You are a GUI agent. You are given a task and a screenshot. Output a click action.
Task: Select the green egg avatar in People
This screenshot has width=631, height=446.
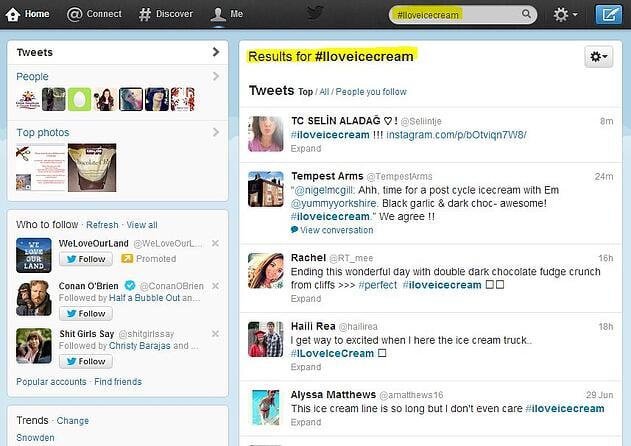tap(79, 99)
